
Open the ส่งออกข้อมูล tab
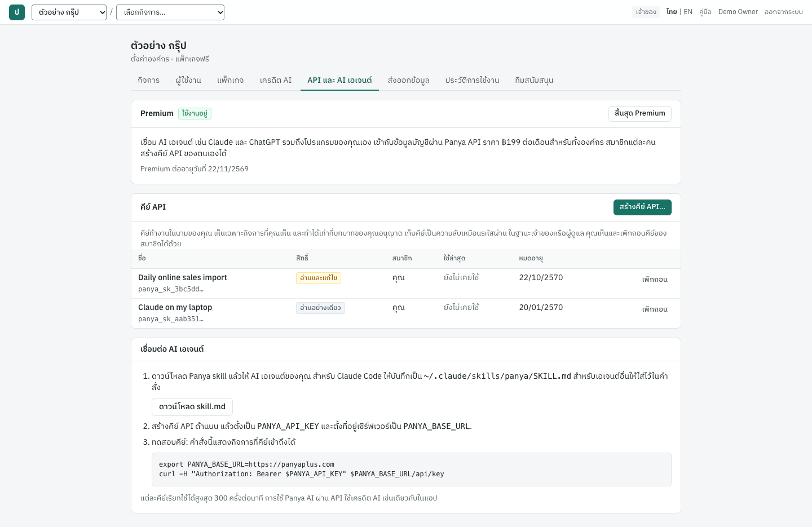(x=409, y=81)
